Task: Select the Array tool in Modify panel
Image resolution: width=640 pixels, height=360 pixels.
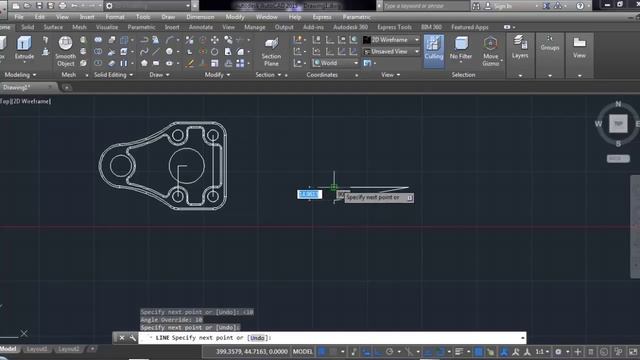Action: point(240,63)
